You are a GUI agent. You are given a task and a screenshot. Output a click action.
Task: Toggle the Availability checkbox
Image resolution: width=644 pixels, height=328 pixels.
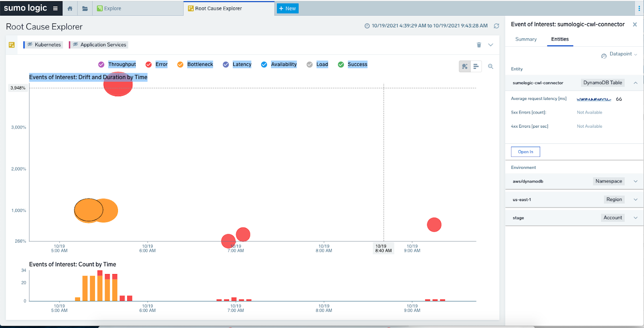point(264,64)
